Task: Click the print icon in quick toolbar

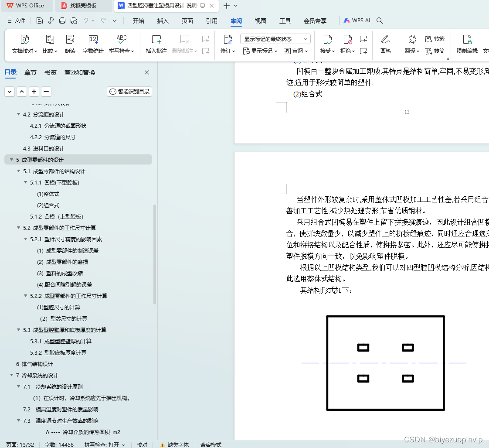Action: coord(62,21)
